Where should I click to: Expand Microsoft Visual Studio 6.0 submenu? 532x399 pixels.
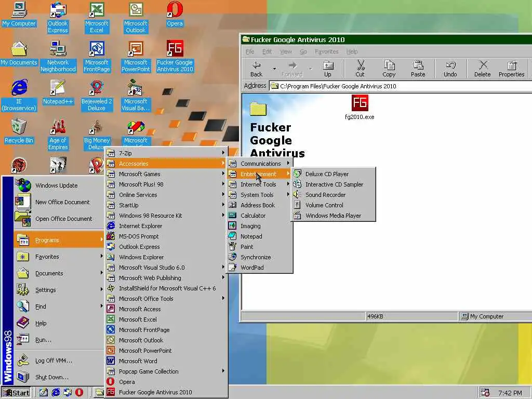(166, 268)
